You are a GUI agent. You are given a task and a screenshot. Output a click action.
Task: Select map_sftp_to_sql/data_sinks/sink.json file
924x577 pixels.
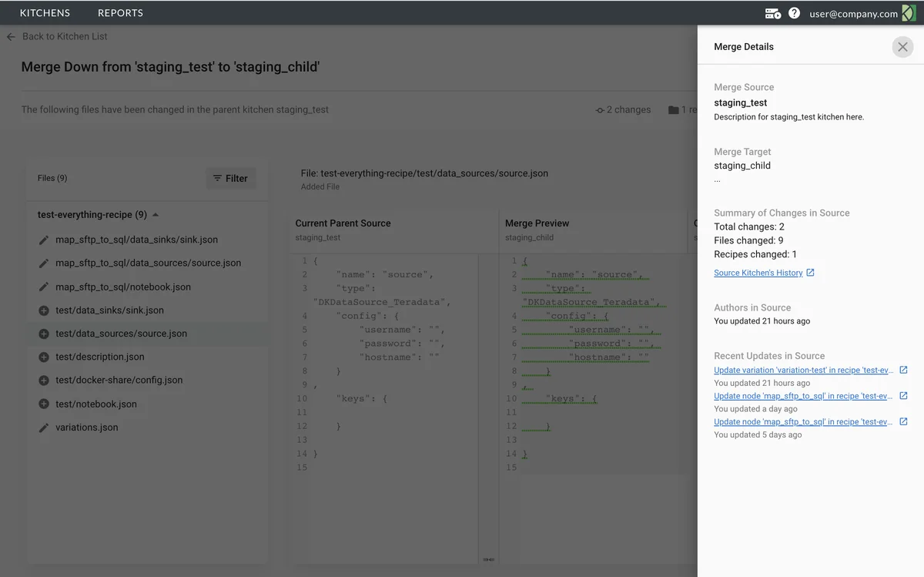click(x=136, y=240)
